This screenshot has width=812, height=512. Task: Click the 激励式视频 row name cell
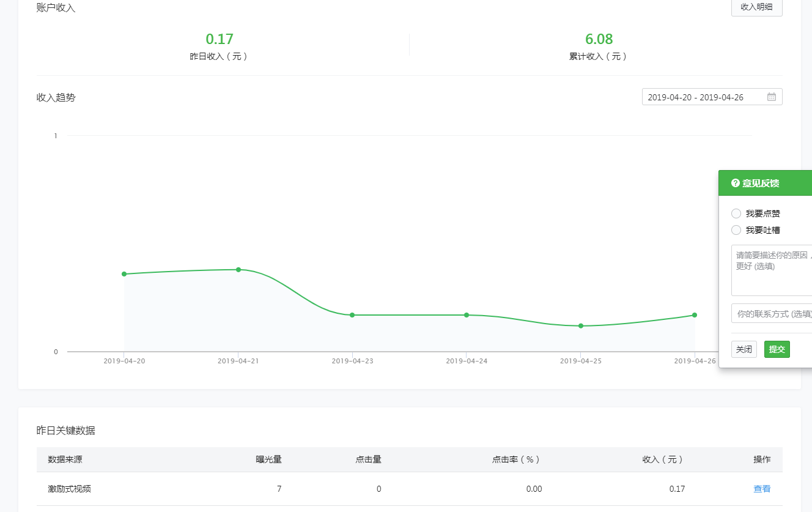click(70, 489)
